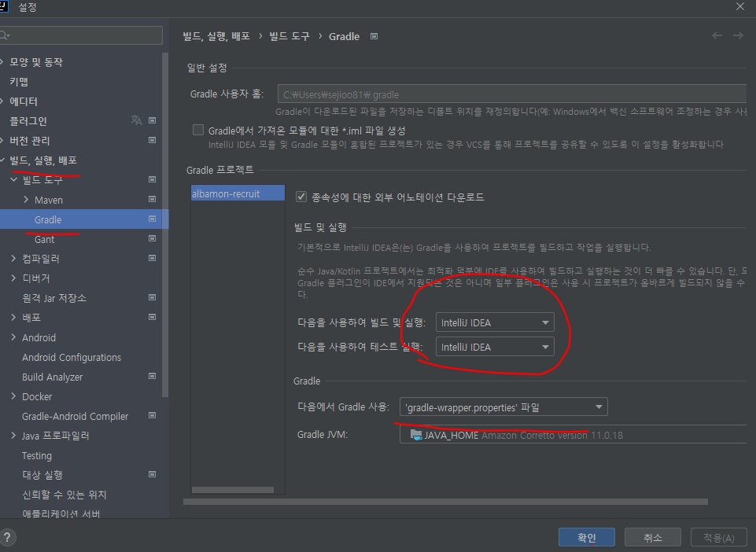
Task: Click the 빌드 도구 breadcrumb
Action: [x=289, y=36]
